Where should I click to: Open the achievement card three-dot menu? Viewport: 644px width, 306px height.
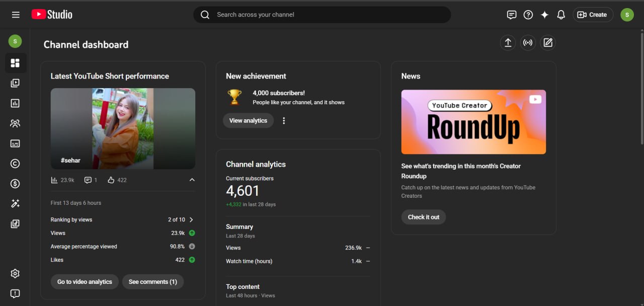(x=284, y=121)
